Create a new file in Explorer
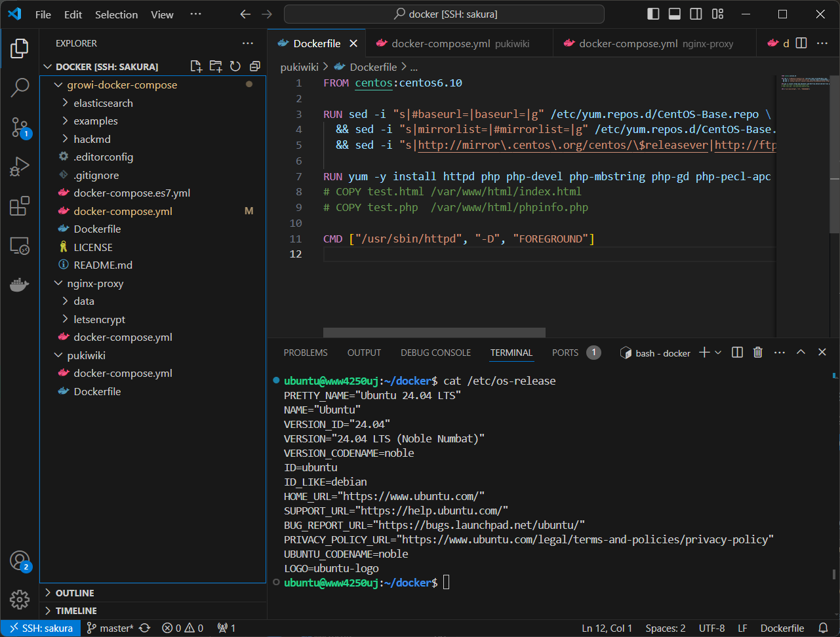 click(196, 66)
